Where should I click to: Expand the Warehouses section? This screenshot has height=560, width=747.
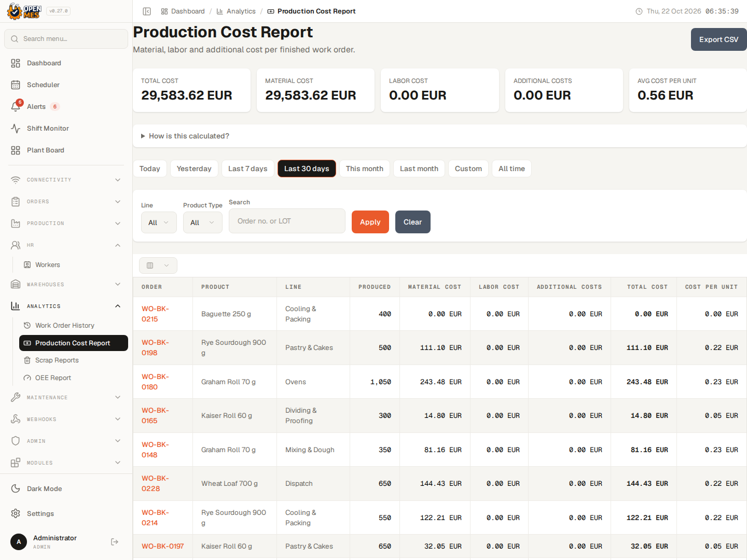(x=66, y=285)
